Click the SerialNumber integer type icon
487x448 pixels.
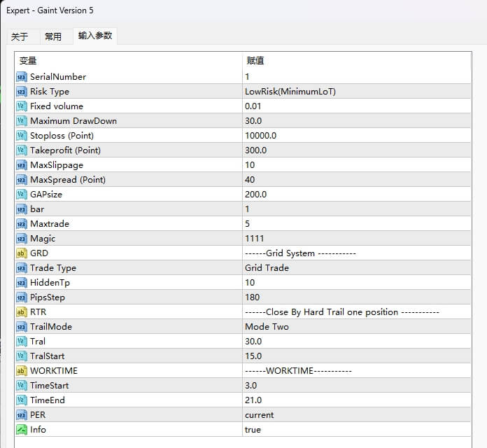[x=21, y=77]
